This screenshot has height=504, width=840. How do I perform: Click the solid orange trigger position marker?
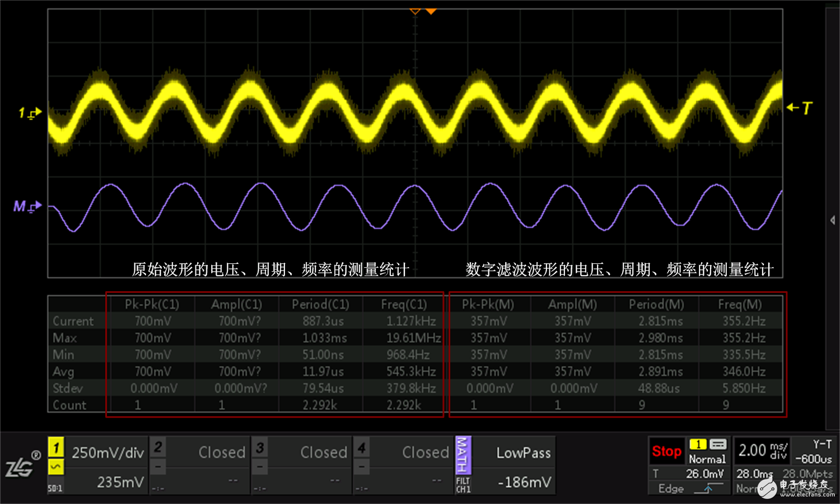[x=431, y=11]
